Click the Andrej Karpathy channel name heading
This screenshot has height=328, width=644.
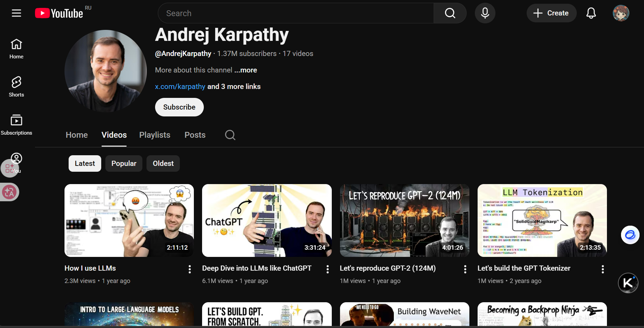[222, 35]
